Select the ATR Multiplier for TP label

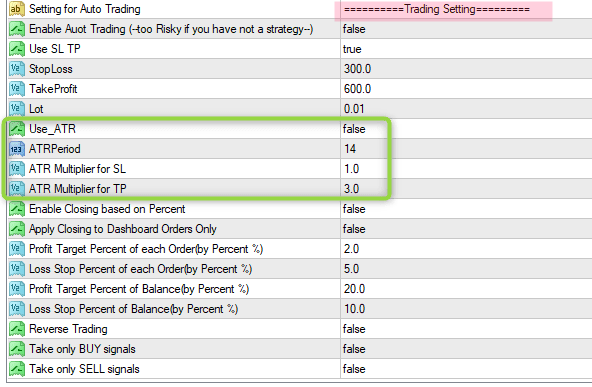(78, 189)
